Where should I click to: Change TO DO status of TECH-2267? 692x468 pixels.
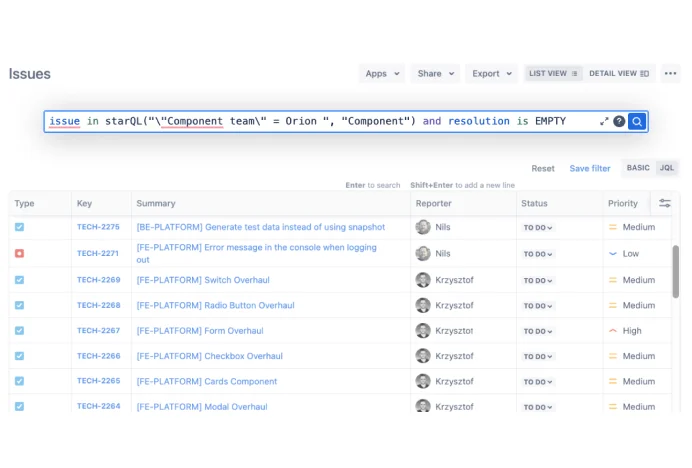(x=538, y=331)
